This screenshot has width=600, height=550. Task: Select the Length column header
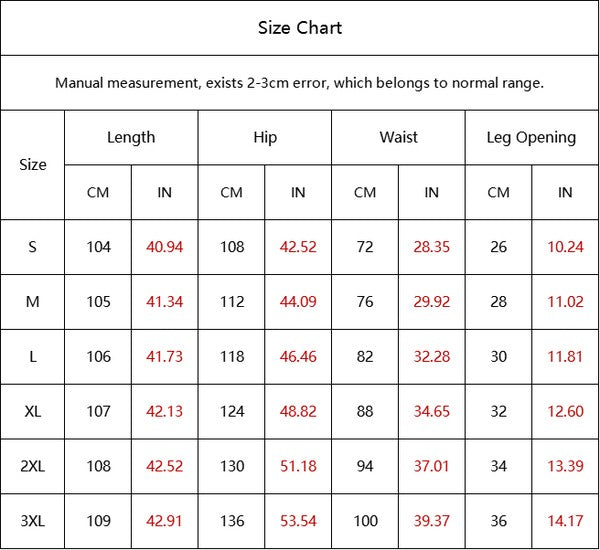[131, 137]
